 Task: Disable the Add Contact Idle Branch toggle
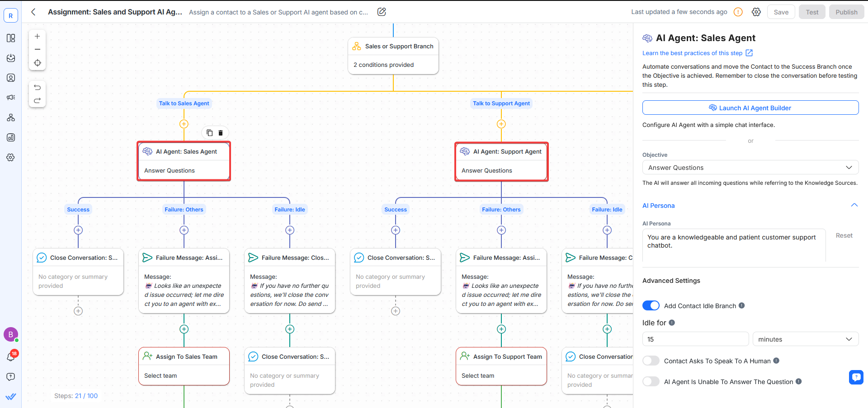coord(651,305)
